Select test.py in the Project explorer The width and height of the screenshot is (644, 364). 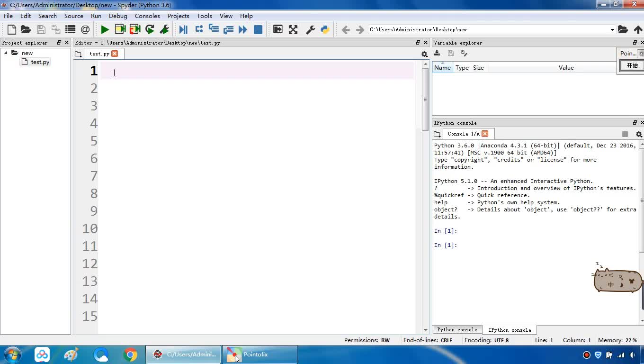[x=40, y=62]
